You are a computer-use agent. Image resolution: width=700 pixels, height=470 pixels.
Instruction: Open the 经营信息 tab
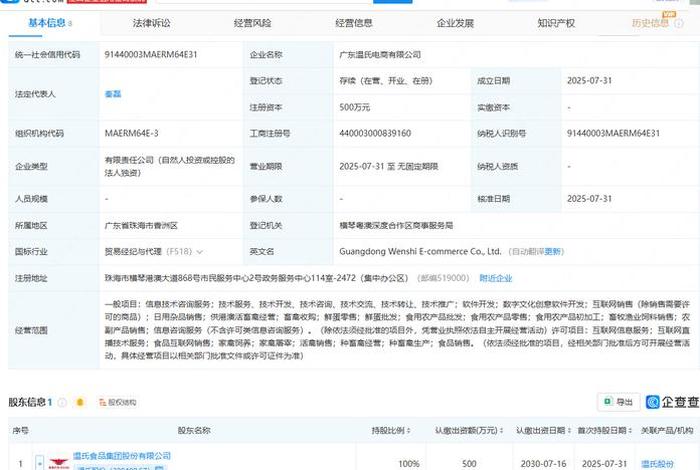click(x=354, y=23)
